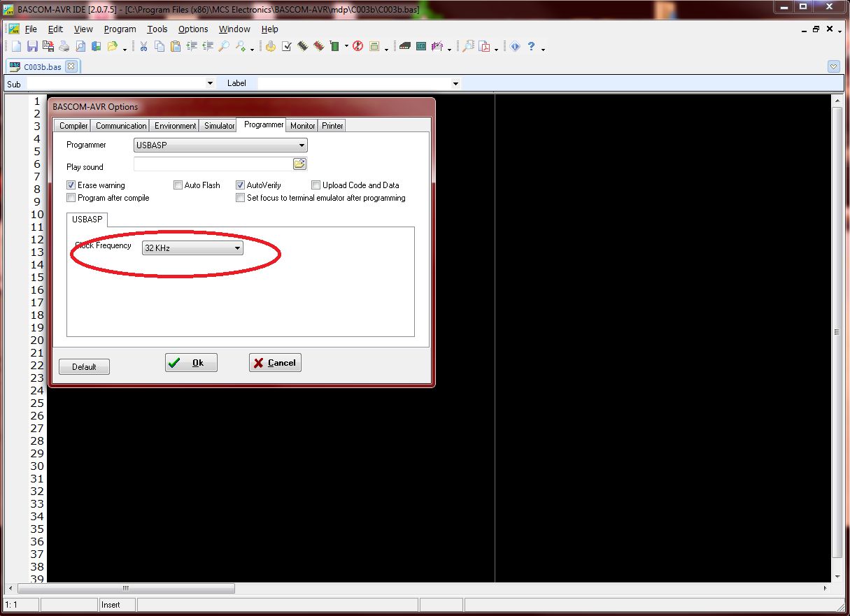Select the USBASP sub-tab
The height and width of the screenshot is (616, 850).
pyautogui.click(x=87, y=220)
